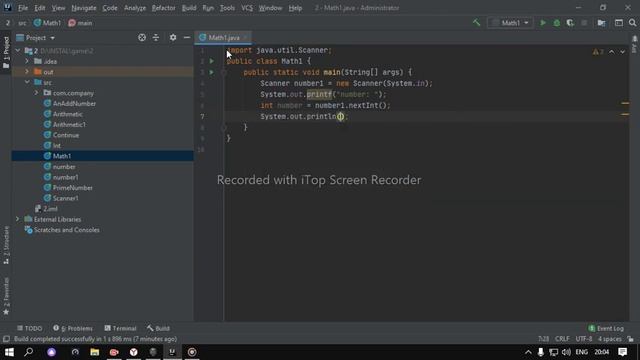Image resolution: width=640 pixels, height=360 pixels.
Task: Click 4 spaces indent setting
Action: pyautogui.click(x=609, y=339)
